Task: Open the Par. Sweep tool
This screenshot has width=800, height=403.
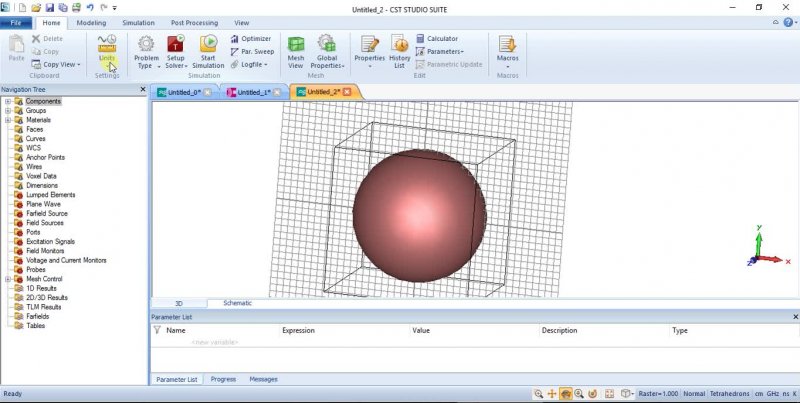Action: 252,52
